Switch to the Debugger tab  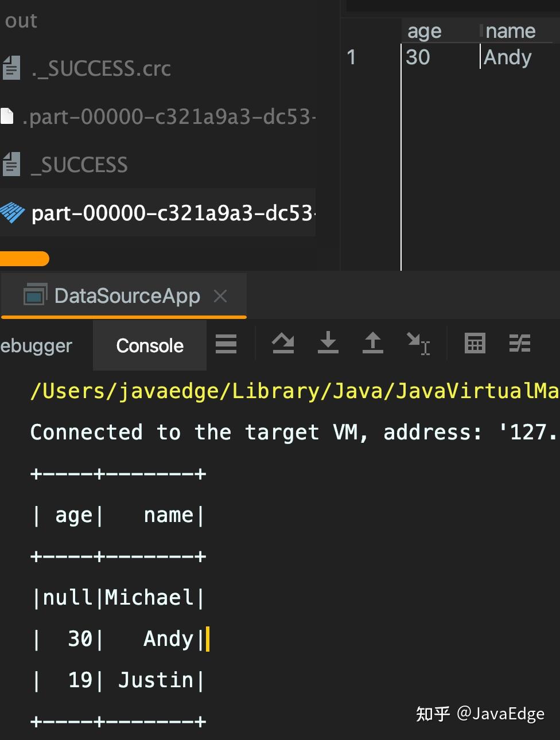36,345
